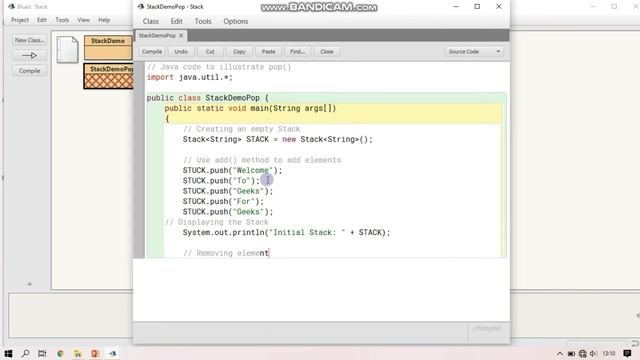640x360 pixels.
Task: Click the STUCK.push("To") line
Action: point(221,181)
